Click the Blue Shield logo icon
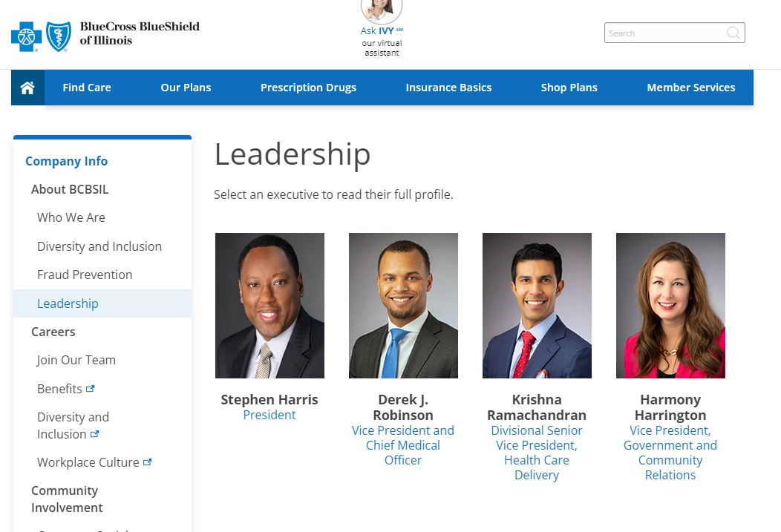Image resolution: width=781 pixels, height=532 pixels. tap(58, 36)
